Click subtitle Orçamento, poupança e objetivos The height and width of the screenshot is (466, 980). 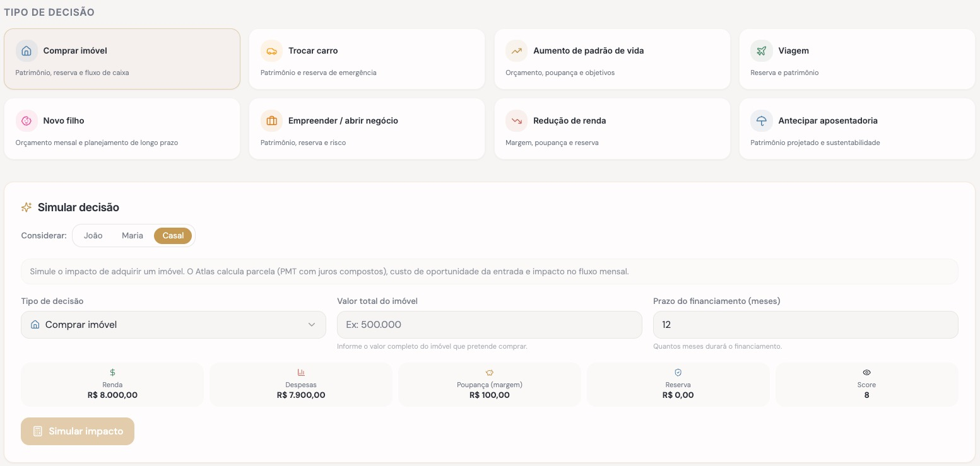coord(560,73)
